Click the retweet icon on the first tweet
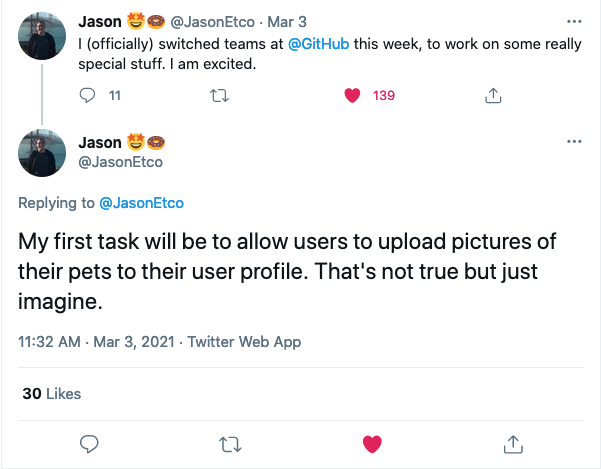This screenshot has width=601, height=469. (x=220, y=95)
